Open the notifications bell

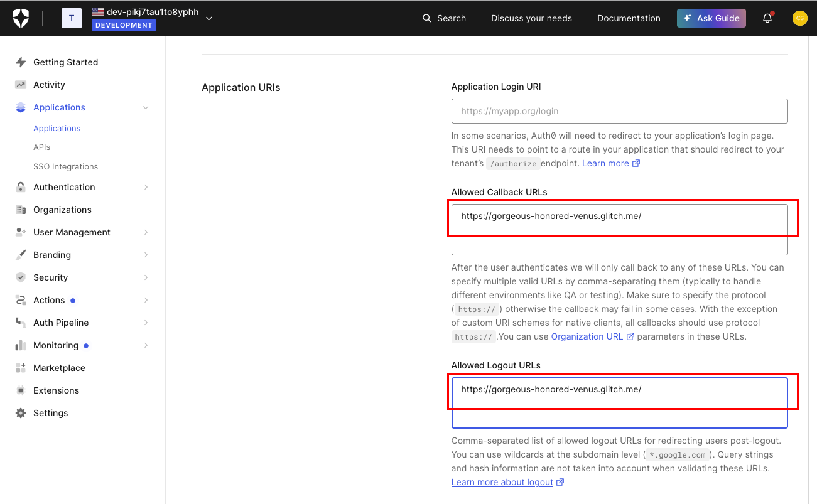coord(767,18)
